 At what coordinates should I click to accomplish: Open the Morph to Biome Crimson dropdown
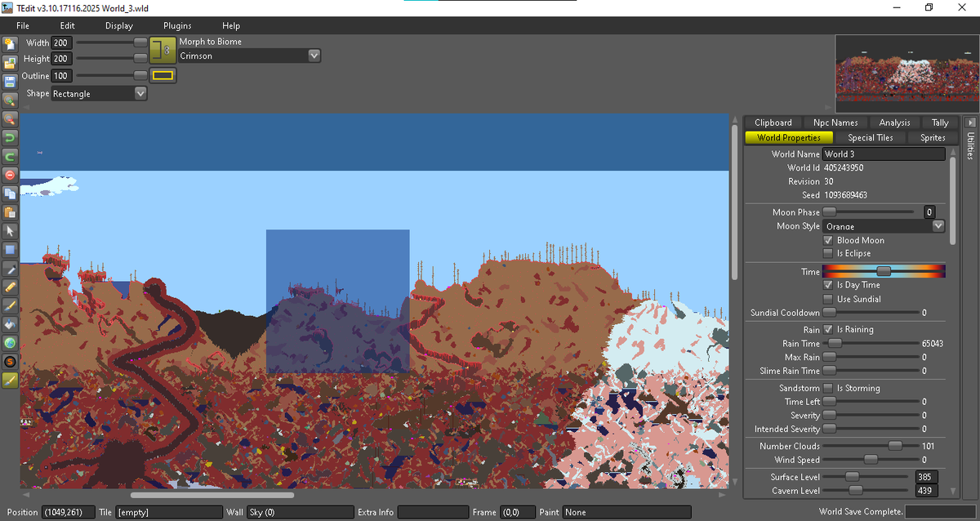[249, 56]
